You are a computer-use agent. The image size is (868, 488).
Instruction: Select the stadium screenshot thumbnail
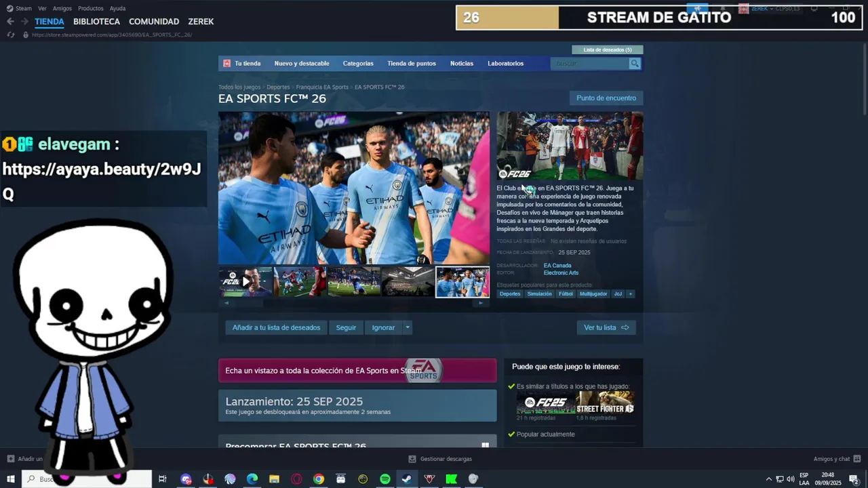click(408, 282)
